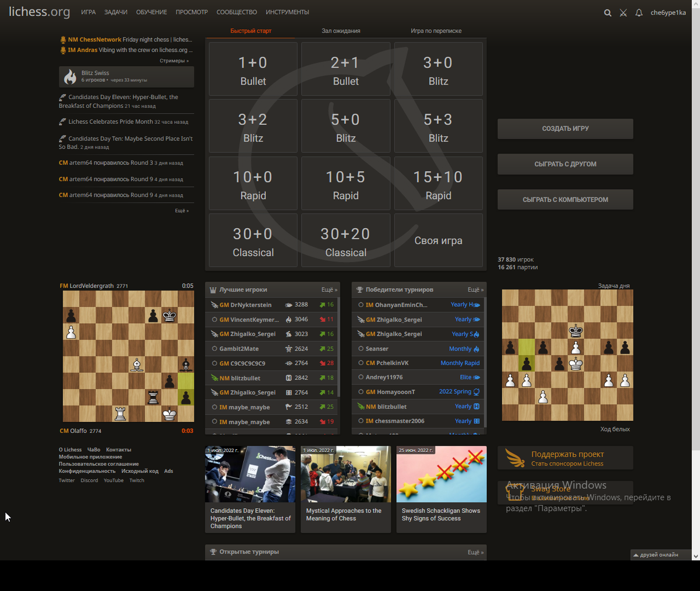
Task: Open Candidates Day Eleven blog thumbnail
Action: click(250, 474)
